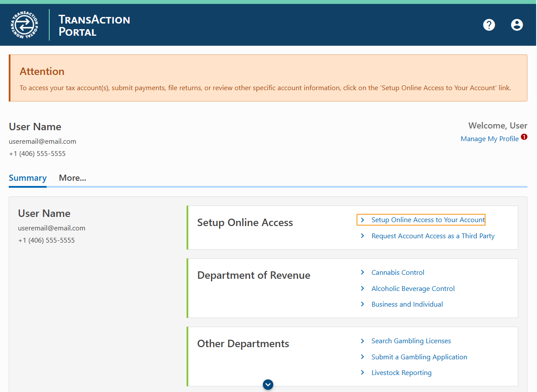Open Manage My Profile link

489,139
